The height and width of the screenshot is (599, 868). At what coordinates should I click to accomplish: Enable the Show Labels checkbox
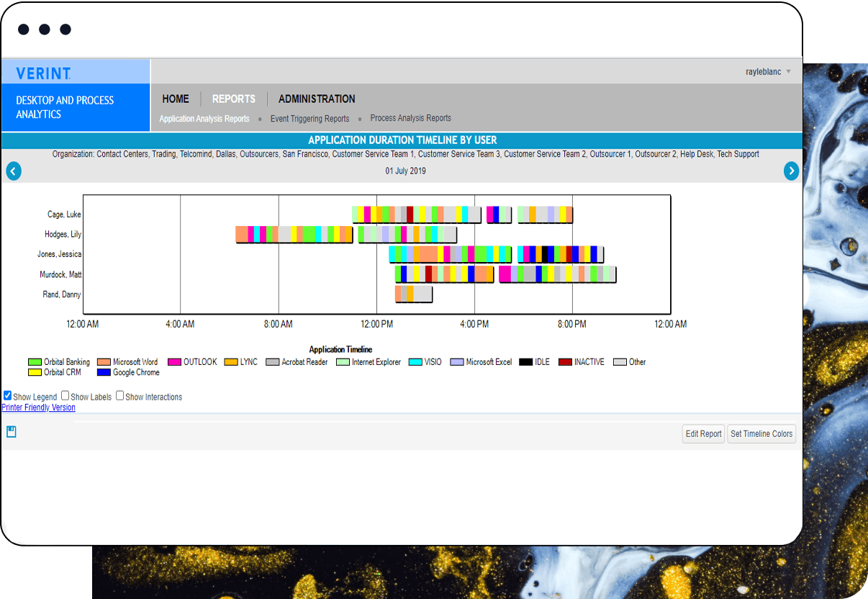[x=65, y=396]
